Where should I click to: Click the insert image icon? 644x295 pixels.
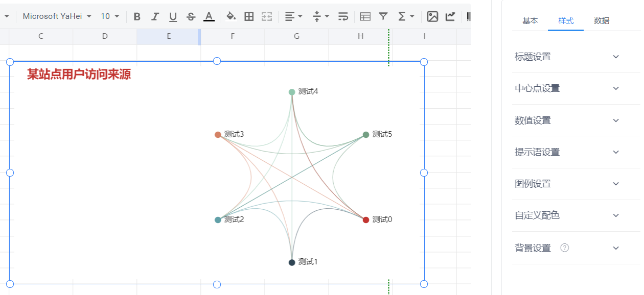[x=432, y=16]
